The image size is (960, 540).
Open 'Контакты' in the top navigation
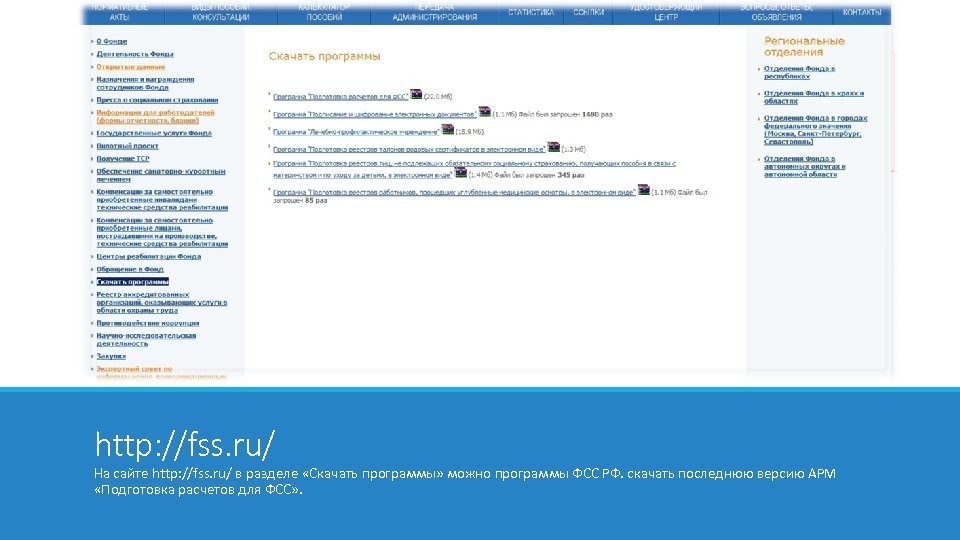[862, 12]
